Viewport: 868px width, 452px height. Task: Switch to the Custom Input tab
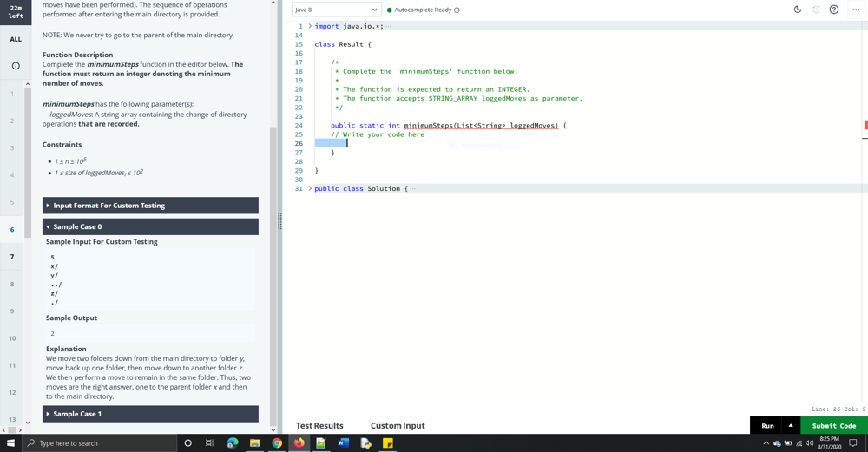pyautogui.click(x=398, y=425)
